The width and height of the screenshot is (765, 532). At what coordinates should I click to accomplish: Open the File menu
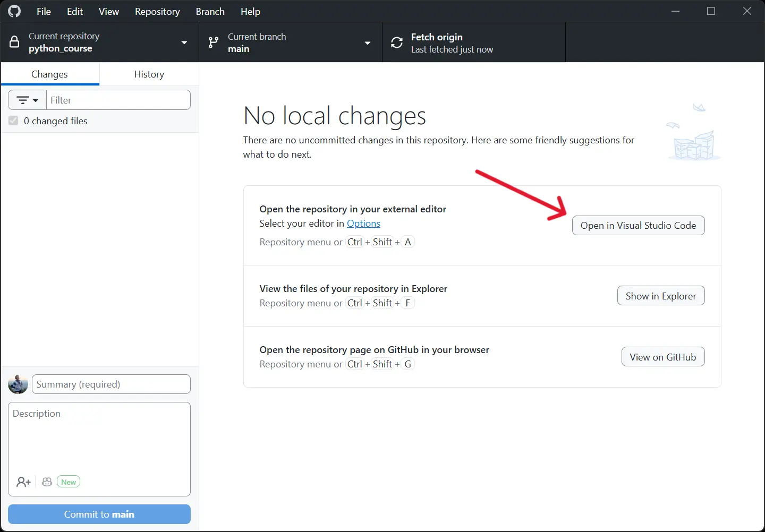coord(44,11)
